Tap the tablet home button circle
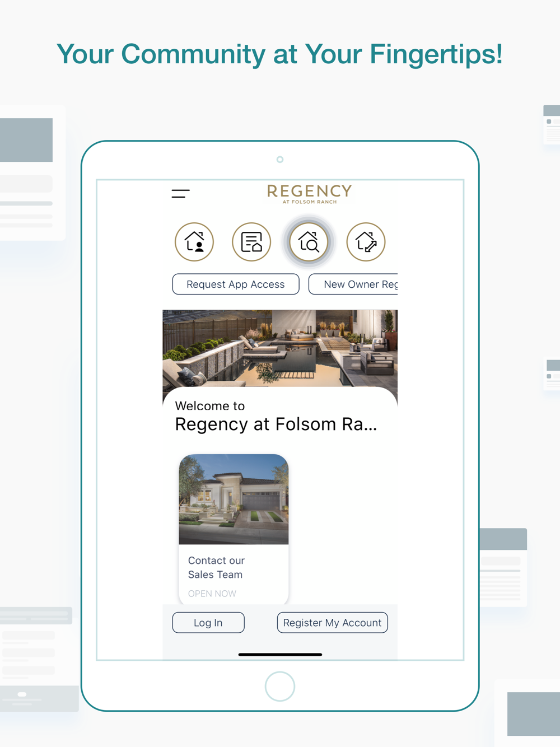Viewport: 560px width, 747px height. [280, 687]
